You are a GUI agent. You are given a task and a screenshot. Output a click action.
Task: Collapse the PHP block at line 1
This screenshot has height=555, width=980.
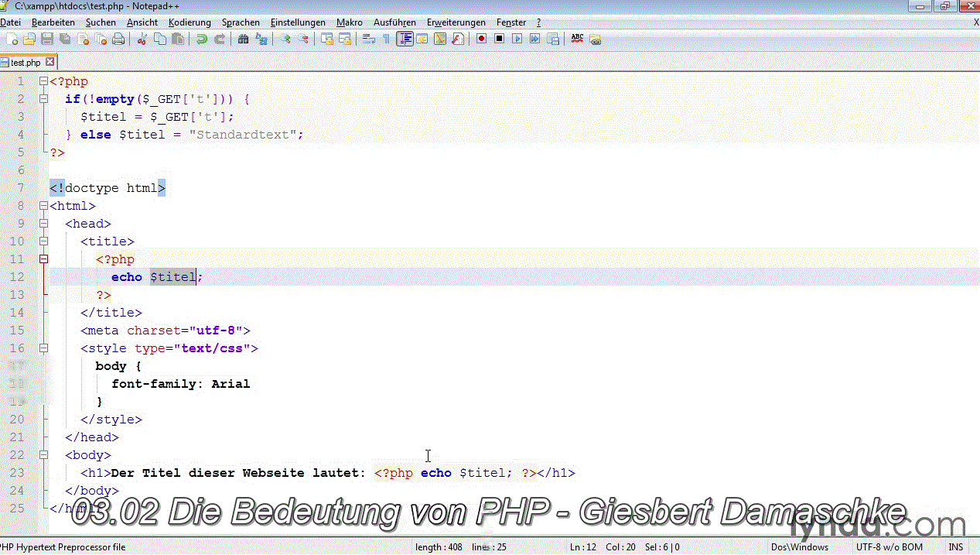tap(43, 81)
